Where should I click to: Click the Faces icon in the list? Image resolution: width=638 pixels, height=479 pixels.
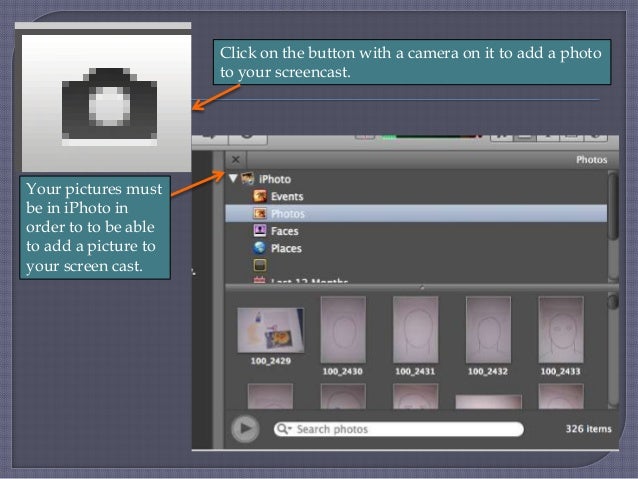point(260,231)
